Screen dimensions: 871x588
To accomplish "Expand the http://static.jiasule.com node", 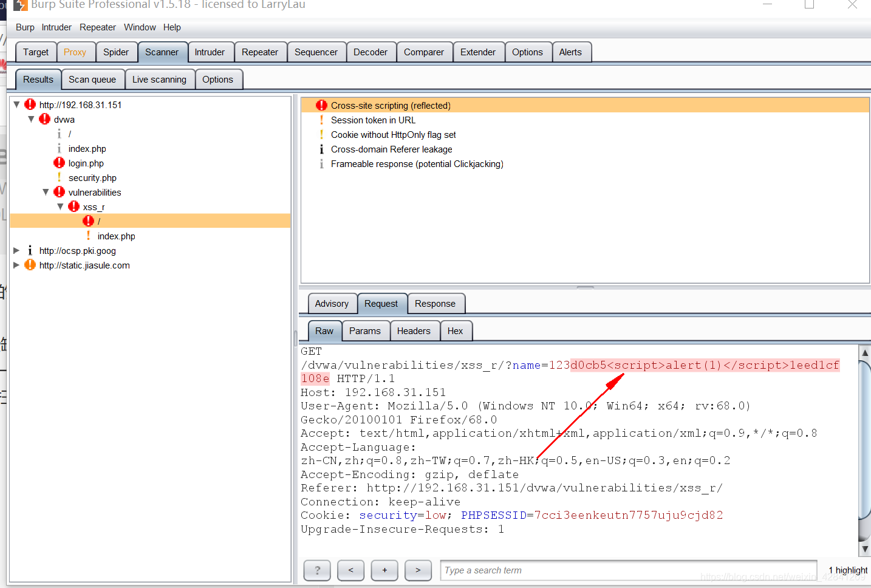I will point(16,265).
